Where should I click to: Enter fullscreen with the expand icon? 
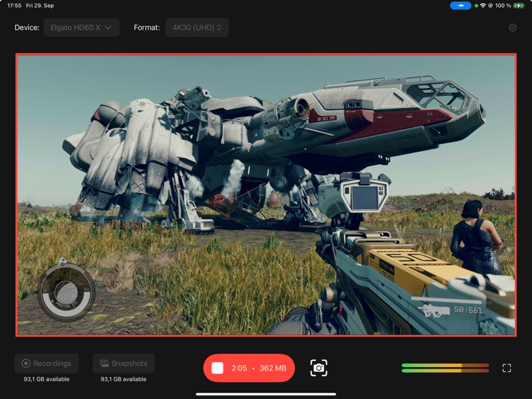pos(506,368)
